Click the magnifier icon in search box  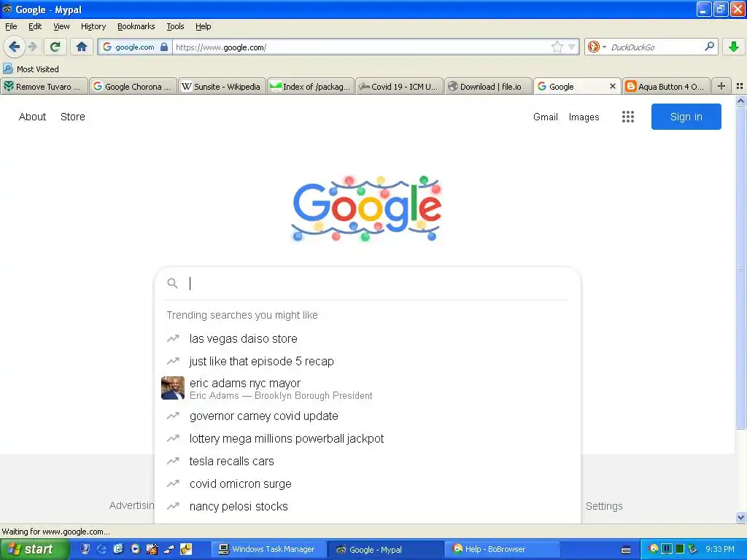(172, 284)
